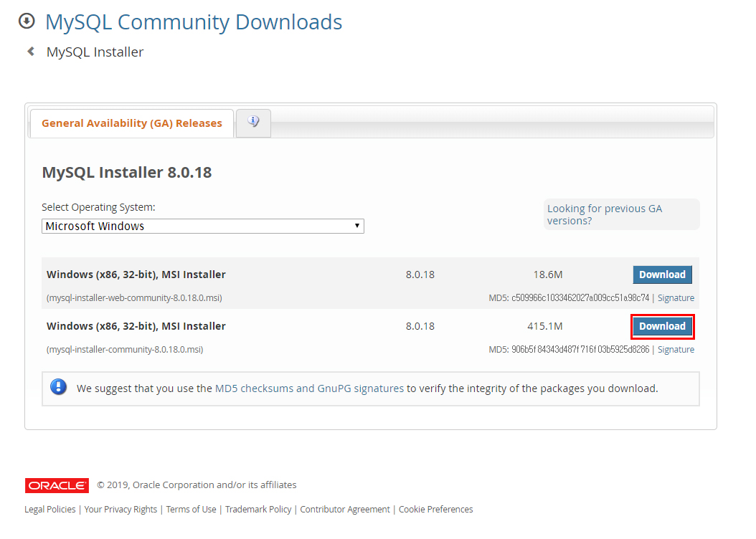Open Cookie Preferences footer link
The width and height of the screenshot is (756, 539).
(436, 509)
